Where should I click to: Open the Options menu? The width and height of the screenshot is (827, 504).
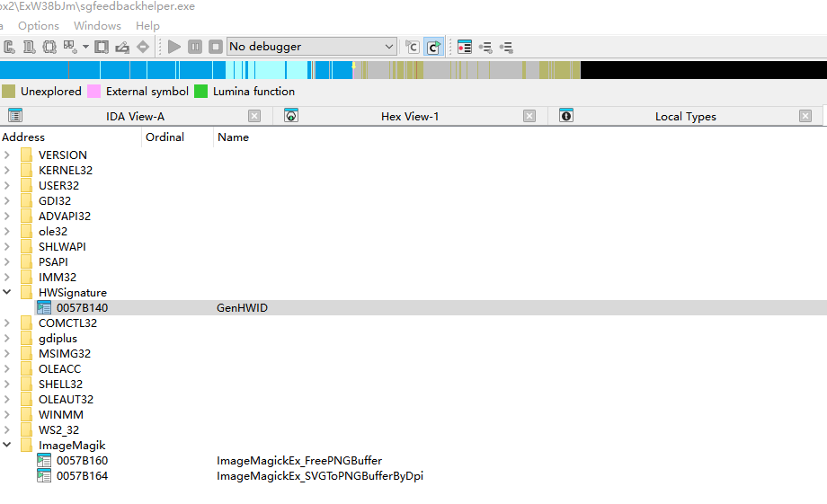(39, 26)
